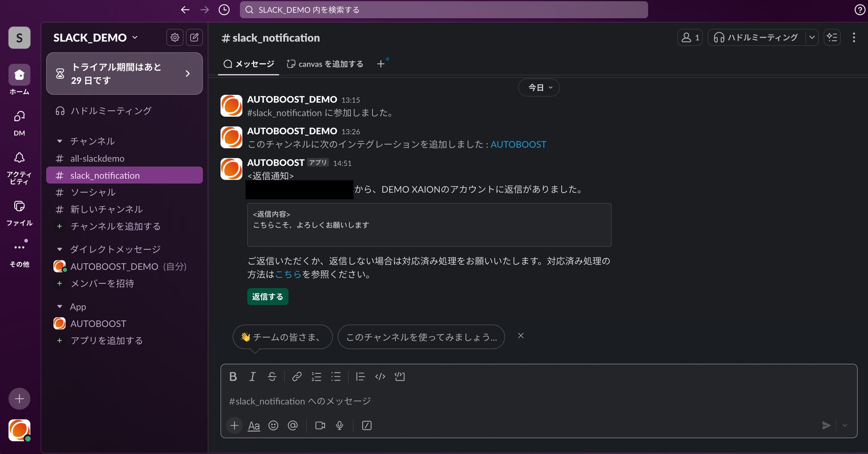This screenshot has width=868, height=454.
Task: Start a ハドルミーティング from the header
Action: click(x=757, y=37)
